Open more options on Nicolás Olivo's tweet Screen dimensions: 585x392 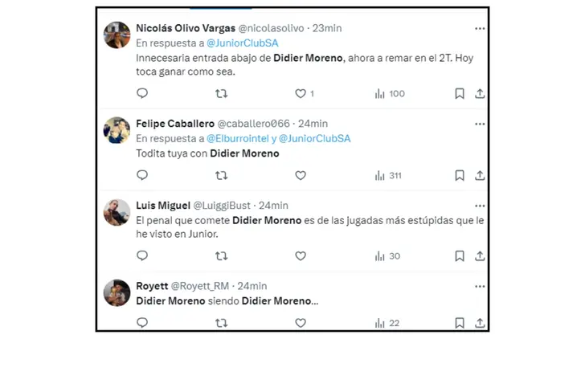tap(480, 28)
